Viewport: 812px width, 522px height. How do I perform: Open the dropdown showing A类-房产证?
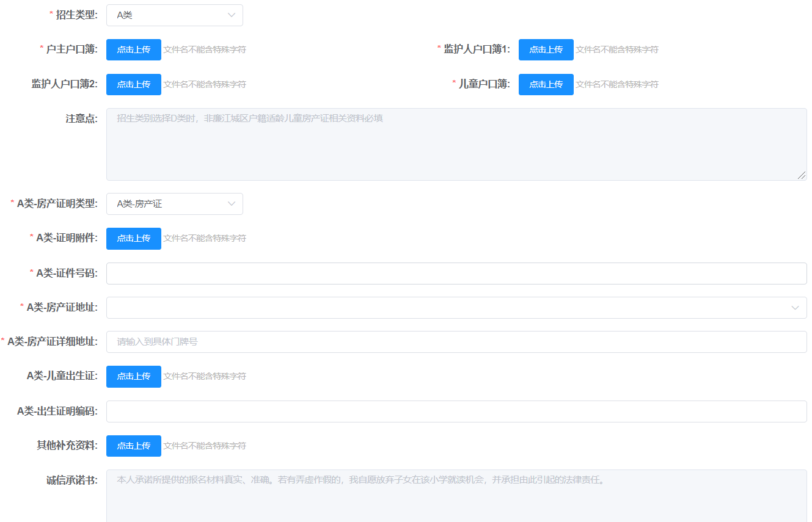pyautogui.click(x=174, y=204)
